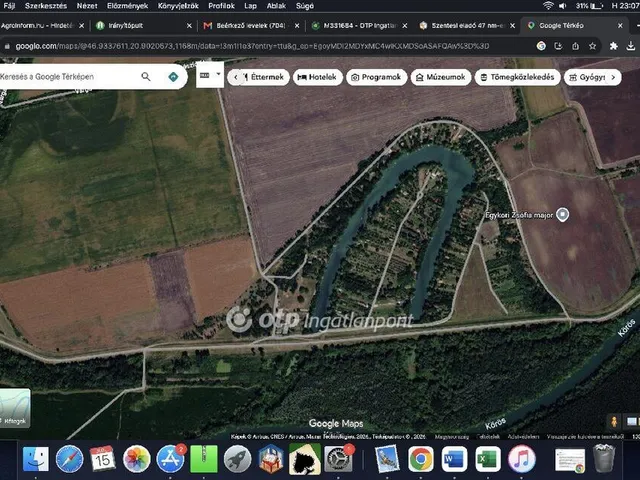This screenshot has width=640, height=480.
Task: Open the Szerkesztés menu
Action: click(x=46, y=6)
